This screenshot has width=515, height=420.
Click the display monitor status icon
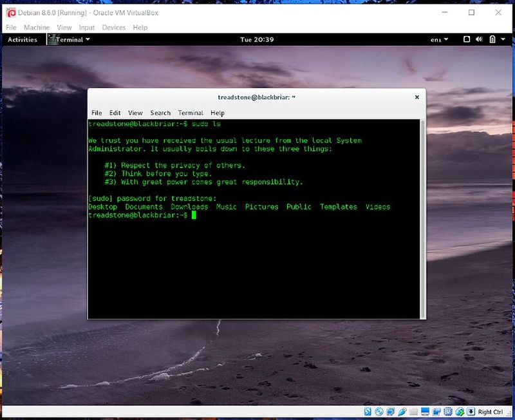(x=425, y=412)
